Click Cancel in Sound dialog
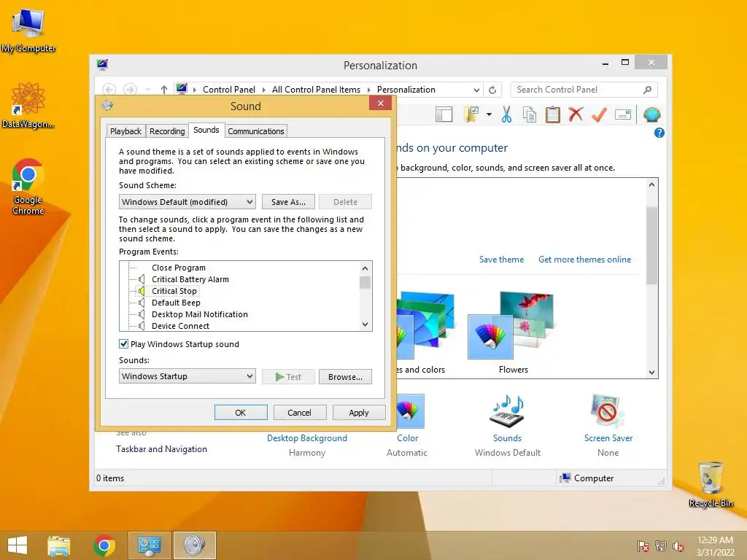747x560 pixels. pyautogui.click(x=300, y=413)
